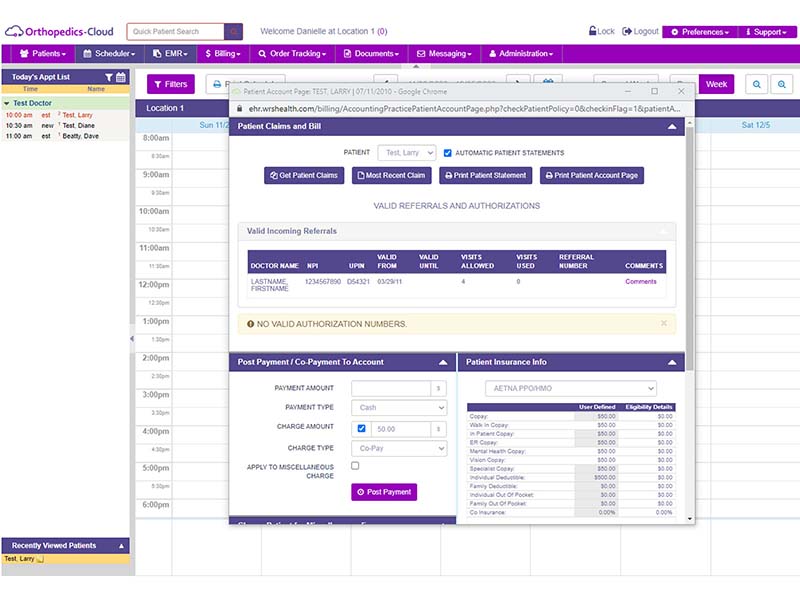Click Print Patient Account Page button

coord(592,176)
